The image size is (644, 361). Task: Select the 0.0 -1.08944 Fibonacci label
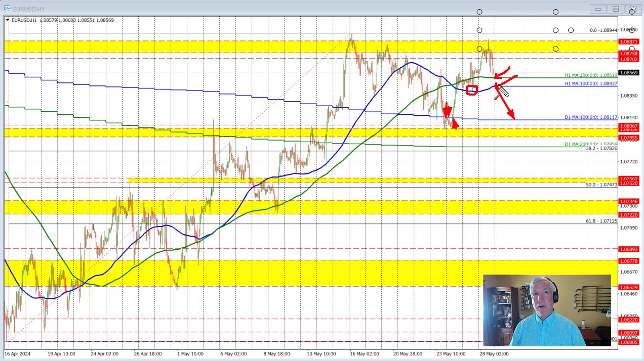pyautogui.click(x=603, y=30)
